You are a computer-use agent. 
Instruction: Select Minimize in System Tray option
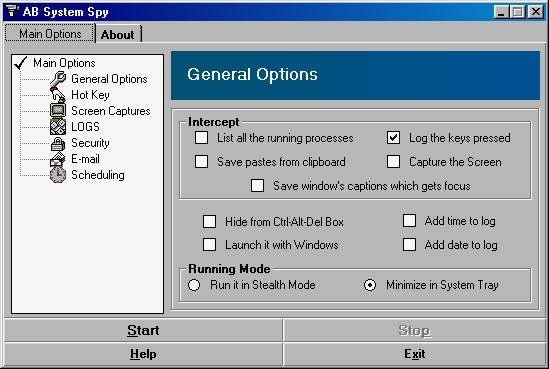[x=370, y=285]
